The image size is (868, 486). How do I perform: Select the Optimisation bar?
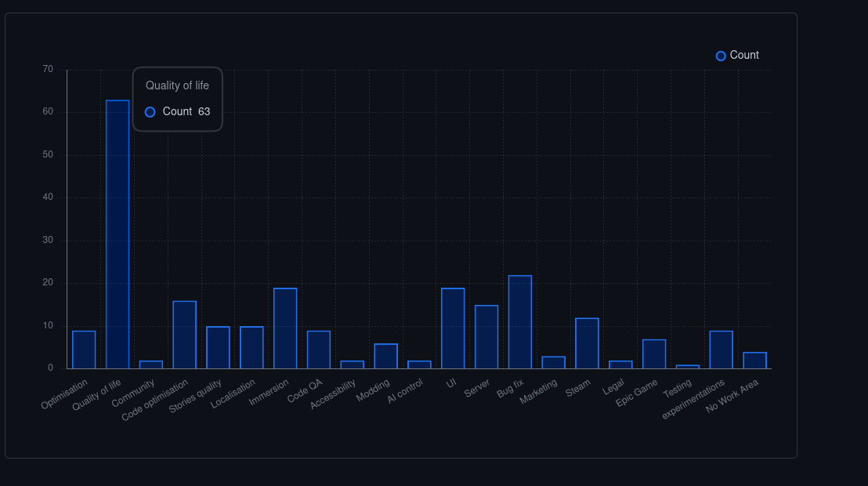84,350
